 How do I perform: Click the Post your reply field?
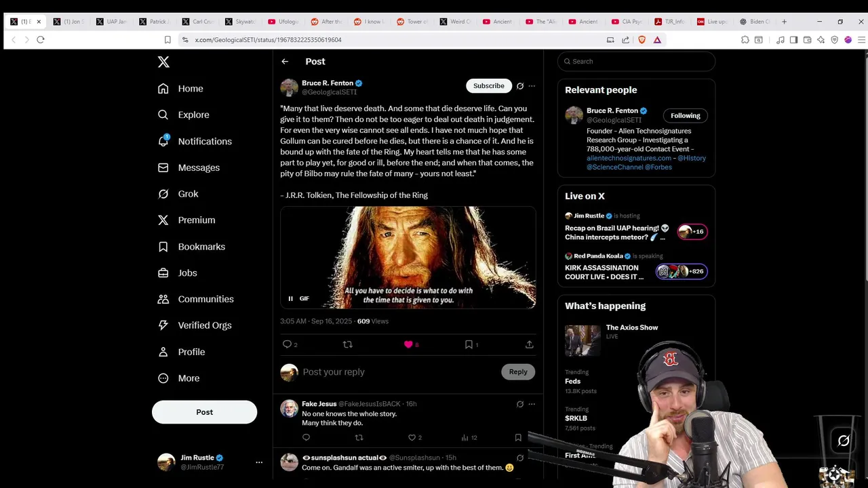400,372
